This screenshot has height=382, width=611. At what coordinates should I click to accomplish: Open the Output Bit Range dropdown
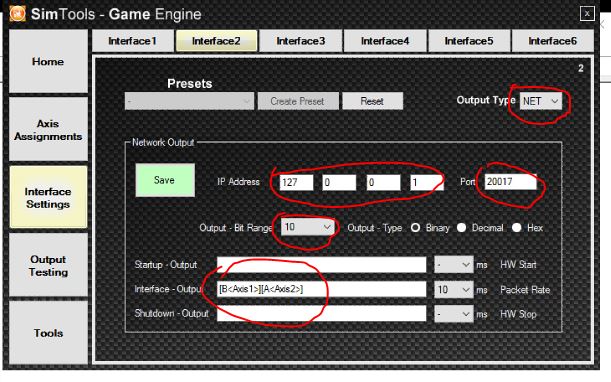[x=307, y=227]
